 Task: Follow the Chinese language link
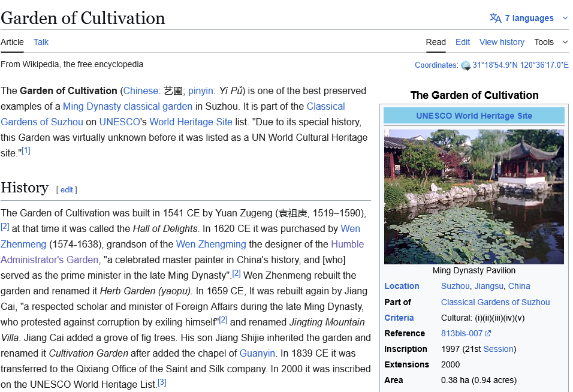(140, 91)
